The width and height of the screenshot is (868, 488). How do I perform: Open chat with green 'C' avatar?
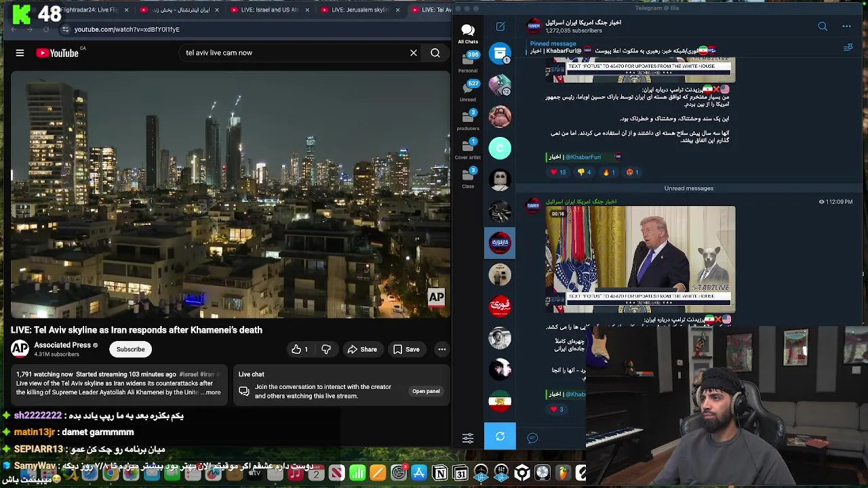(500, 148)
